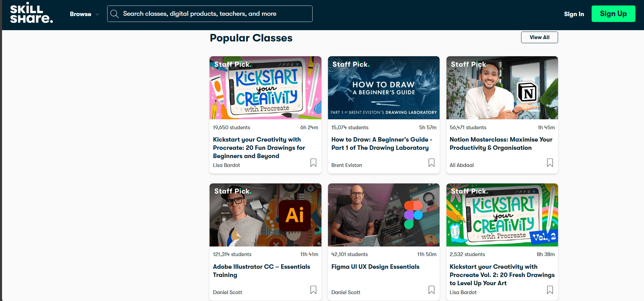Open the Sign In page
644x301 pixels.
574,14
